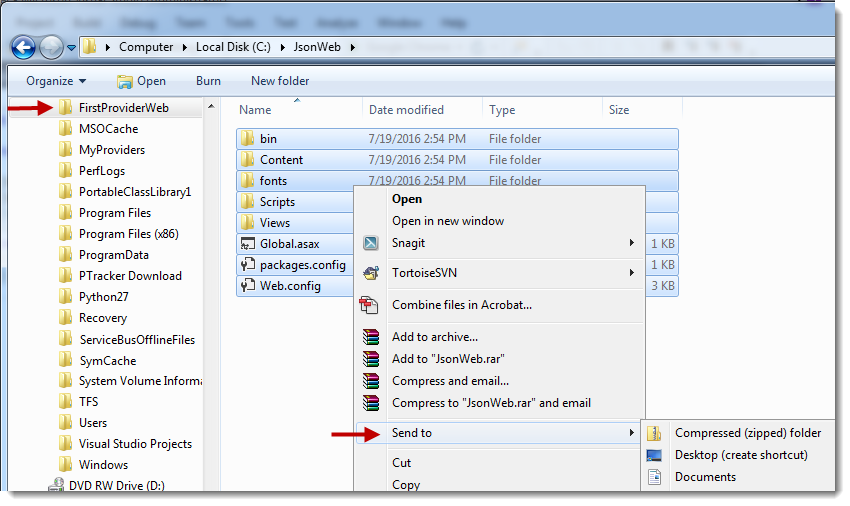
Task: Select Python27 folder in tree
Action: 104,298
